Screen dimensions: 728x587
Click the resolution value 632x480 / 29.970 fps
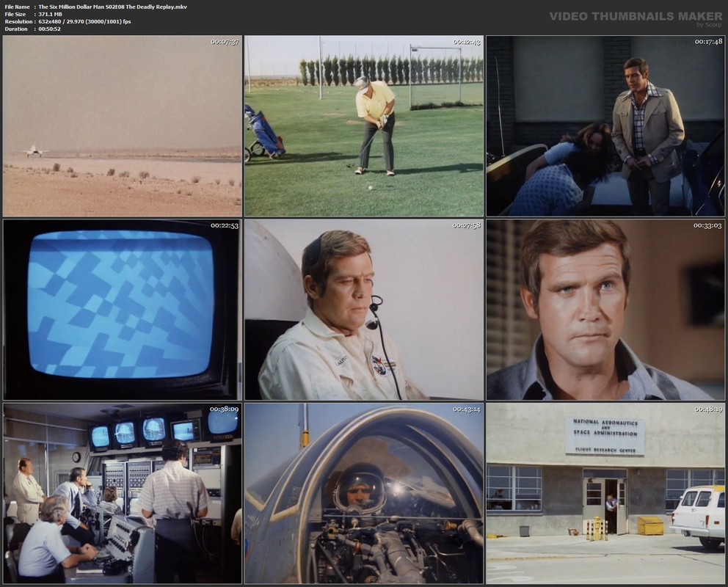tap(84, 22)
